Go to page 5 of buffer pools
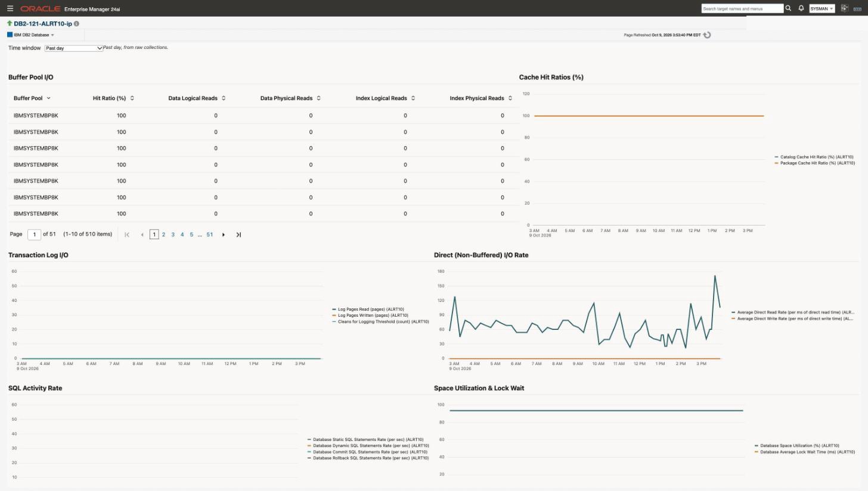This screenshot has width=868, height=491. (x=191, y=235)
